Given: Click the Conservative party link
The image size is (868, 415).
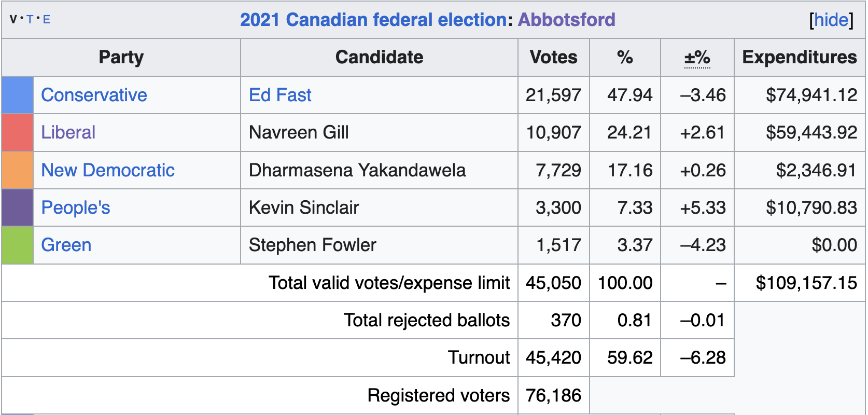Looking at the screenshot, I should [94, 95].
